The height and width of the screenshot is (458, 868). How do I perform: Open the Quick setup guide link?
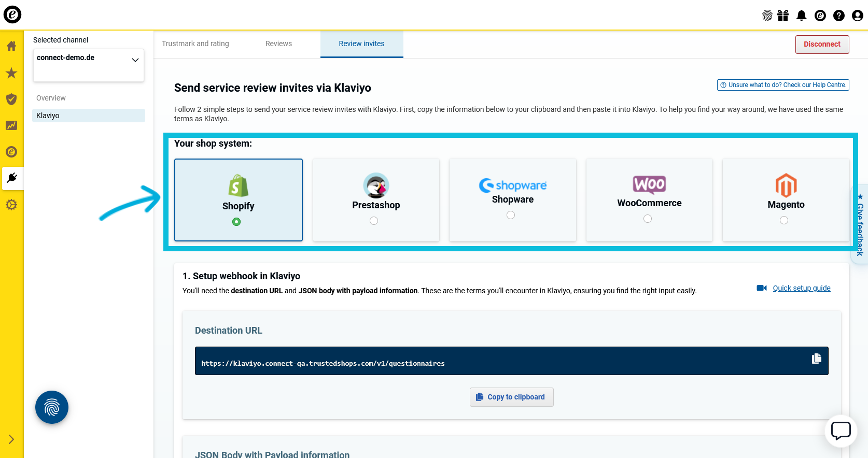(802, 288)
